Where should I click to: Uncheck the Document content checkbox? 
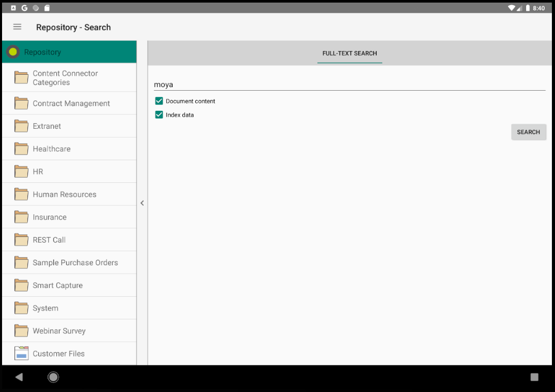click(159, 100)
